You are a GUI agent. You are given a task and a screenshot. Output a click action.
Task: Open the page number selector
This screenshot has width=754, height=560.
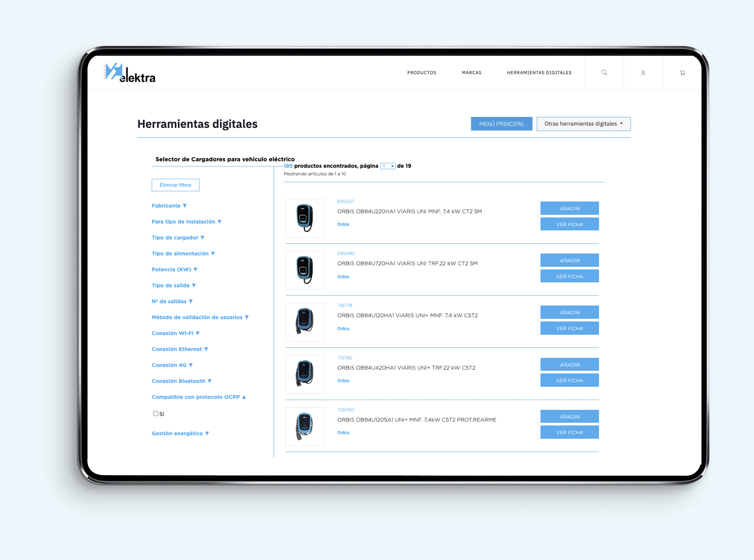387,166
